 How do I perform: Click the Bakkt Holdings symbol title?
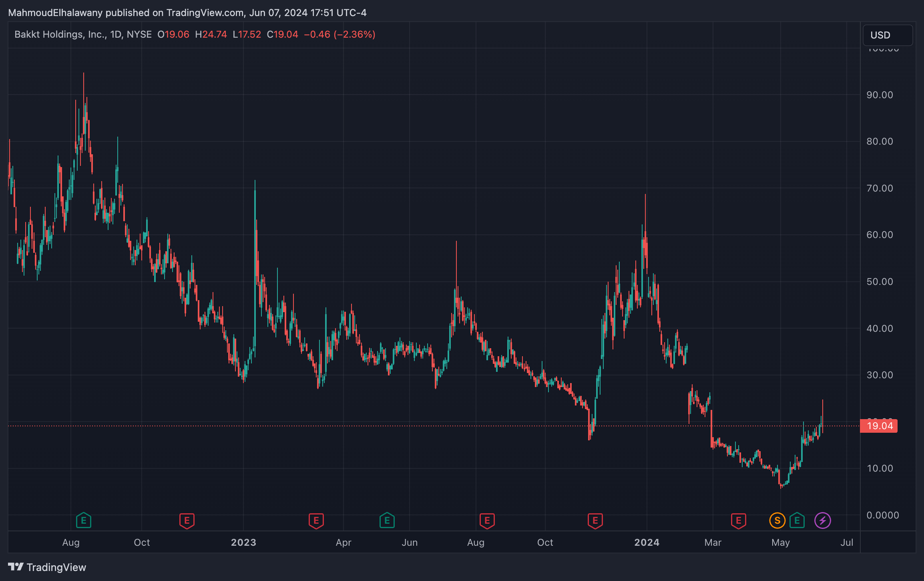pyautogui.click(x=60, y=34)
